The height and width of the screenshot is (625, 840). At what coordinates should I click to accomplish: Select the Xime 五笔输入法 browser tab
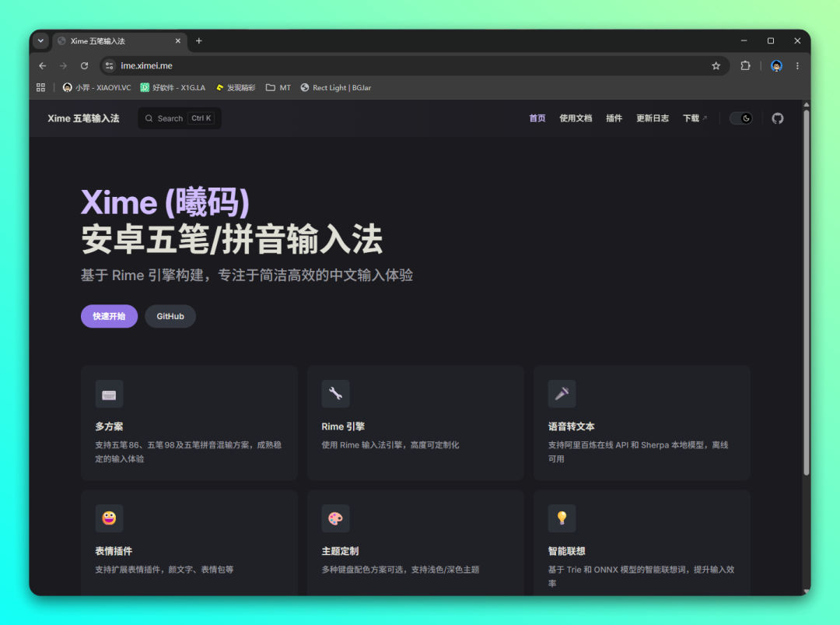click(119, 41)
